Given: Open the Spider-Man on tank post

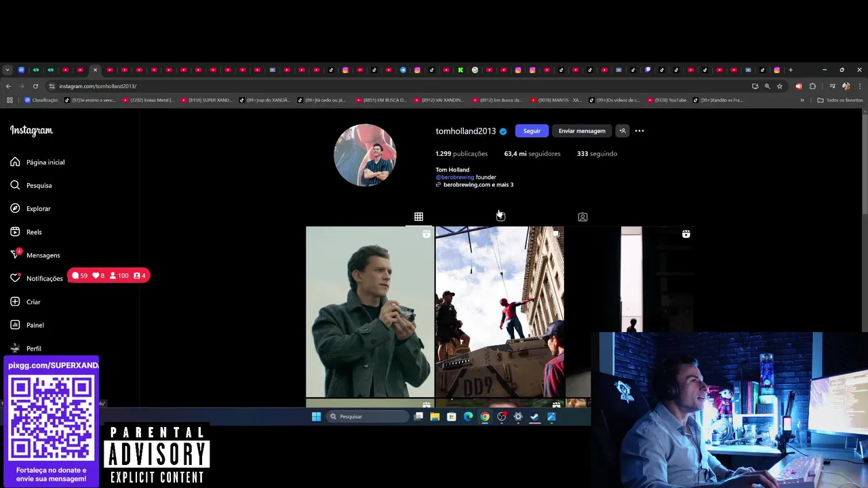Looking at the screenshot, I should point(500,312).
